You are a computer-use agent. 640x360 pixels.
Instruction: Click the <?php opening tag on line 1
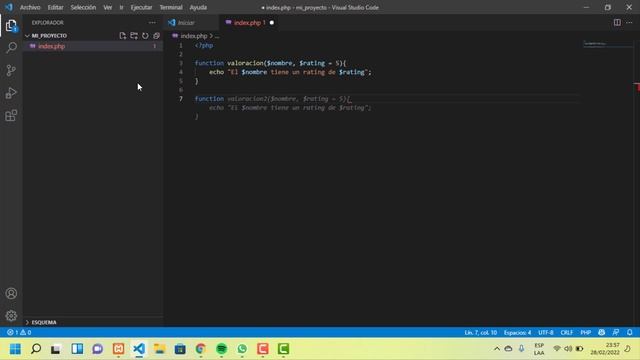point(204,45)
